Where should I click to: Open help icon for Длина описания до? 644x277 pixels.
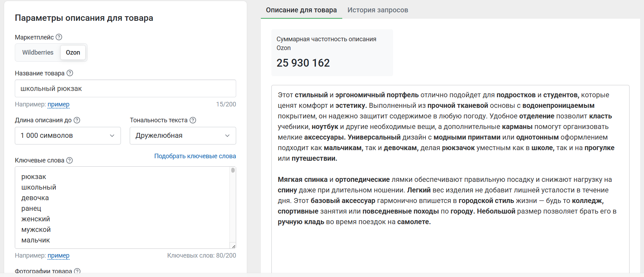[77, 120]
